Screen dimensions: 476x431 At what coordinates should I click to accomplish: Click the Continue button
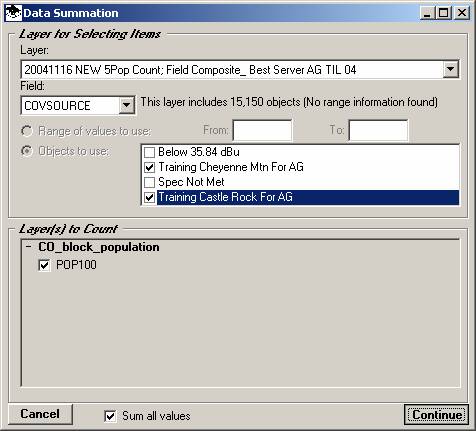click(x=437, y=414)
